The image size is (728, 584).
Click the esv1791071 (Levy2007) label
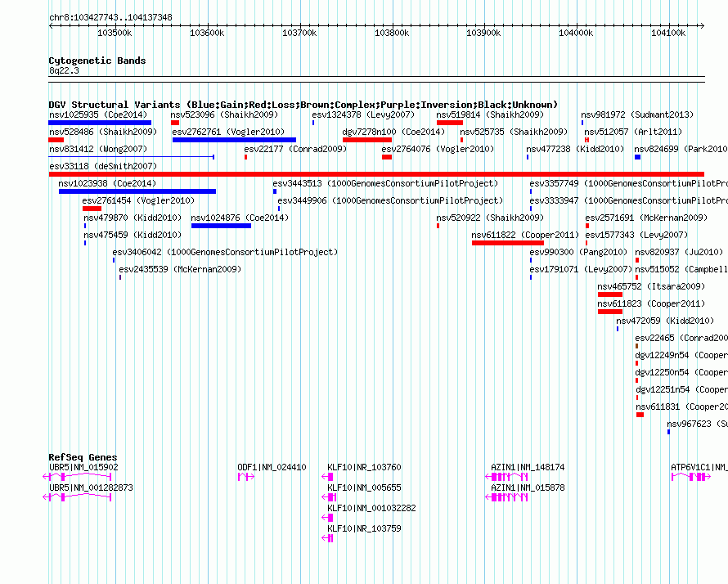(x=581, y=269)
